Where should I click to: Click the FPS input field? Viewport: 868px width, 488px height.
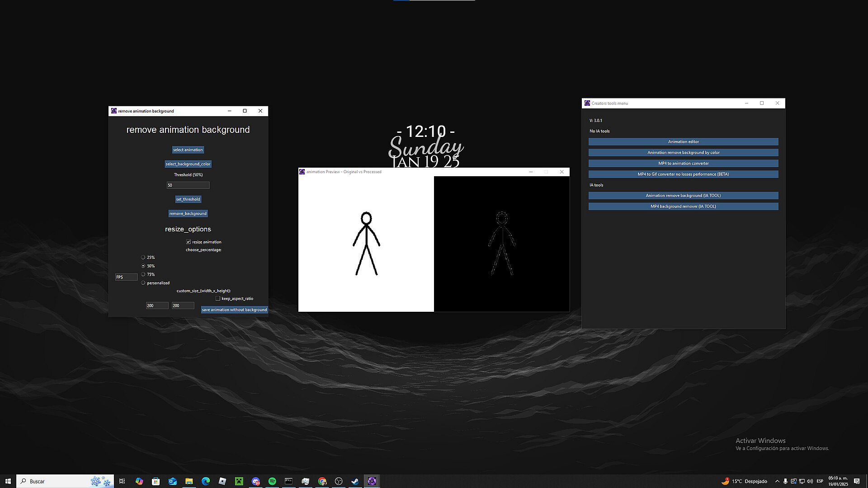(126, 277)
